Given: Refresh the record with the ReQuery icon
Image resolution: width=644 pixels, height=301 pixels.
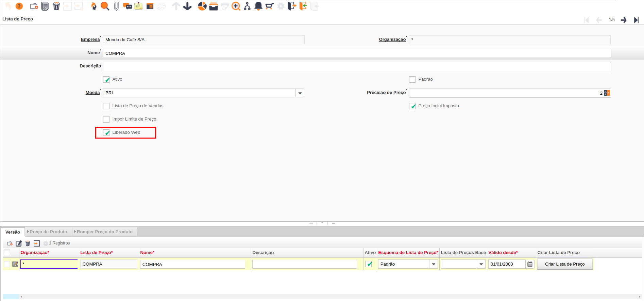Looking at the screenshot, I should pos(94,6).
